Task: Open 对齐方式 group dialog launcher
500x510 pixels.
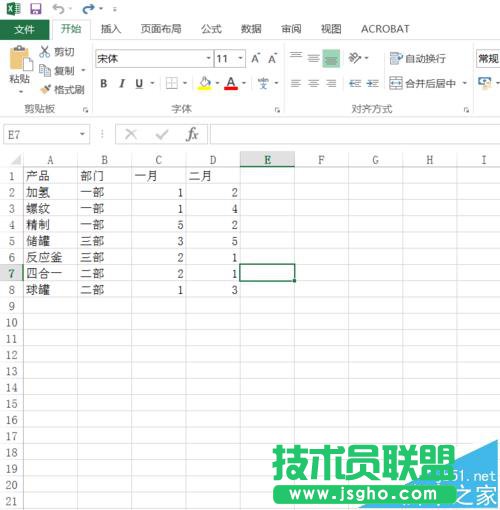Action: pos(466,110)
